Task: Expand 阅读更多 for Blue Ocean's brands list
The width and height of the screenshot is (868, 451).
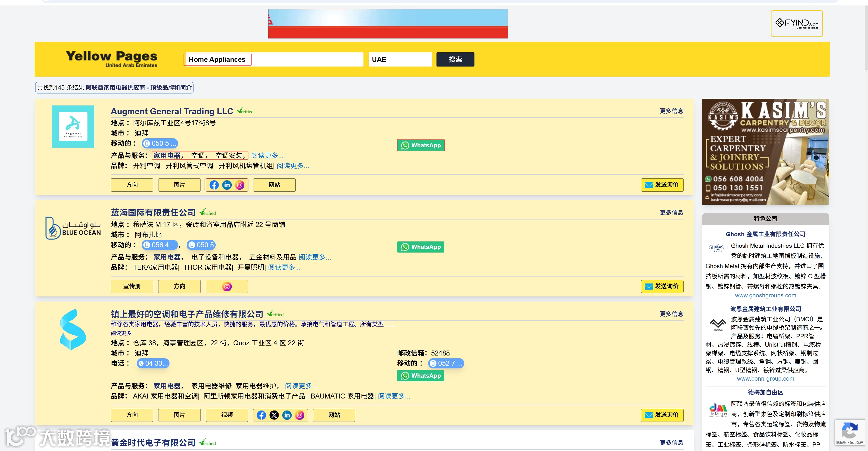Action: click(284, 267)
